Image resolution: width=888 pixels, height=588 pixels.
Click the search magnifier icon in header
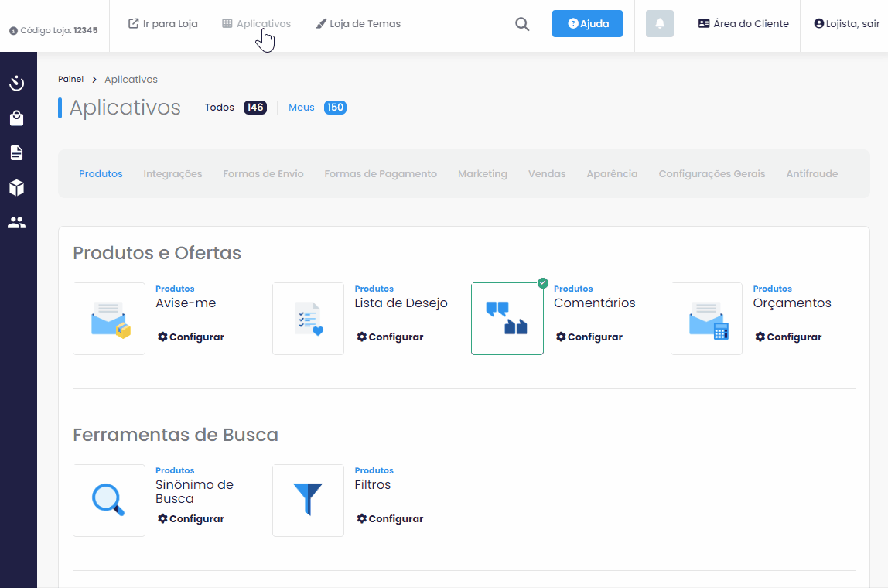coord(522,24)
